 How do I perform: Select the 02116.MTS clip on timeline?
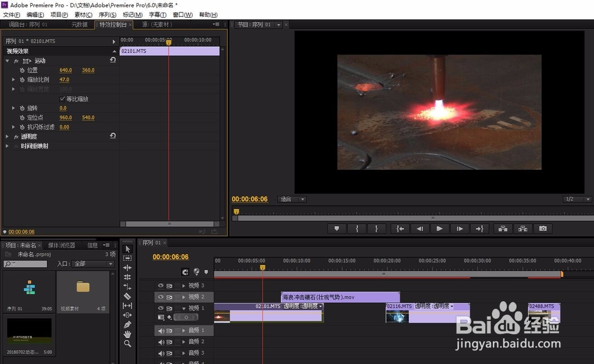tap(428, 313)
